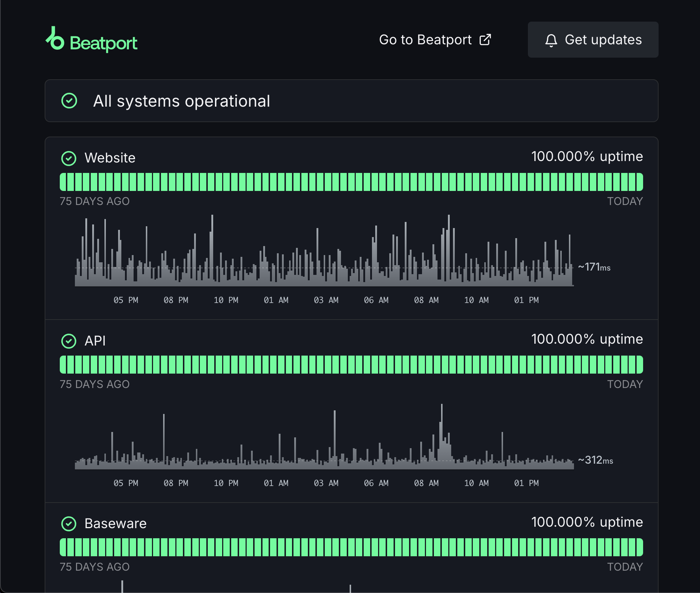
Task: Click the Website response time chart
Action: (x=324, y=251)
